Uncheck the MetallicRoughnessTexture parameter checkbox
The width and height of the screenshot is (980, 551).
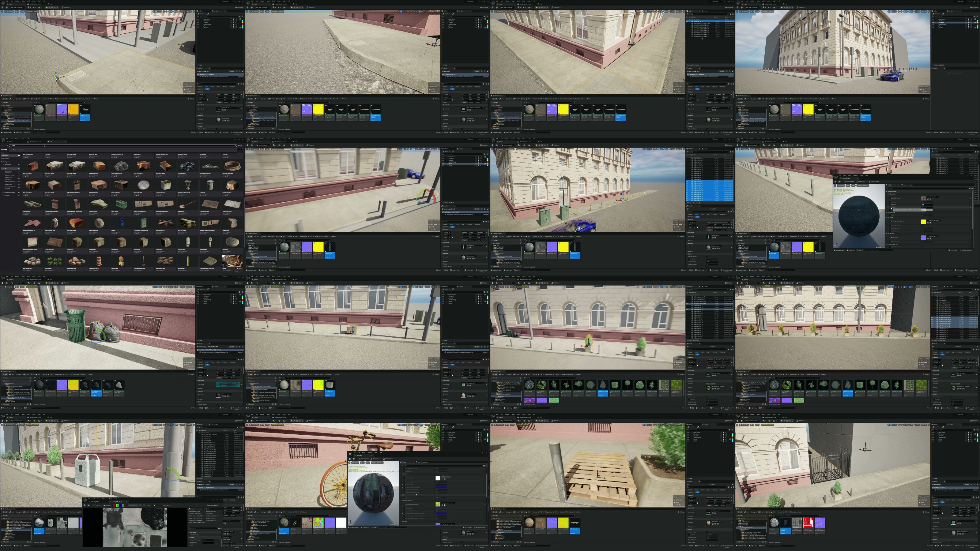[890, 222]
